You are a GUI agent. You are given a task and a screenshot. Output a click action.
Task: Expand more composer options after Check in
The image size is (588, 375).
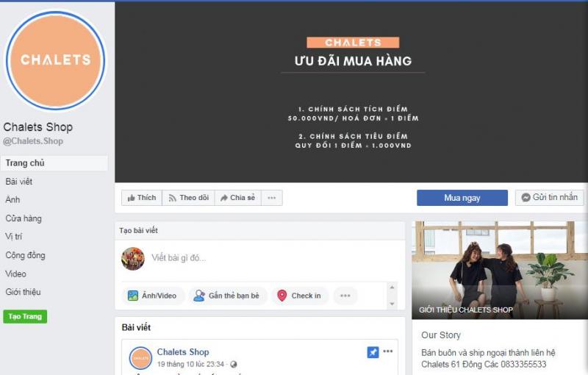345,296
